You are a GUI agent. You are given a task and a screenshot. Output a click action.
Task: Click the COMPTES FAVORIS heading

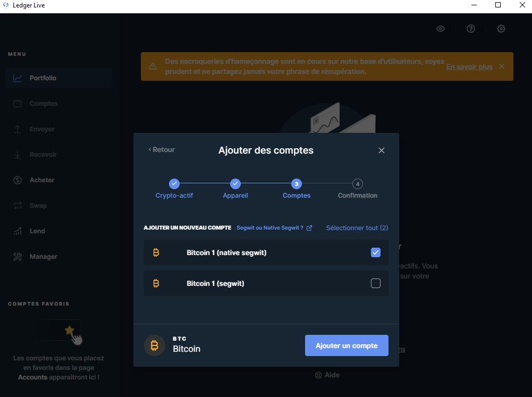pos(39,304)
